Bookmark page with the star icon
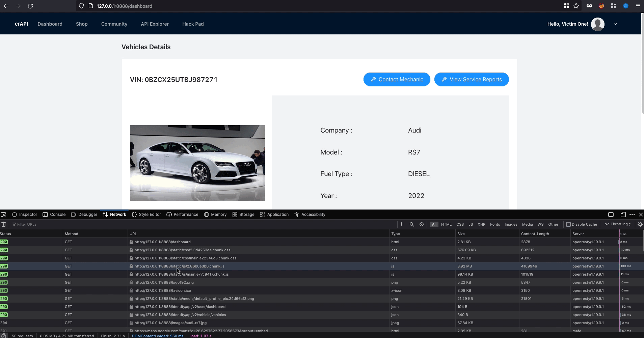Screen dimensions: 644x338 [576, 6]
